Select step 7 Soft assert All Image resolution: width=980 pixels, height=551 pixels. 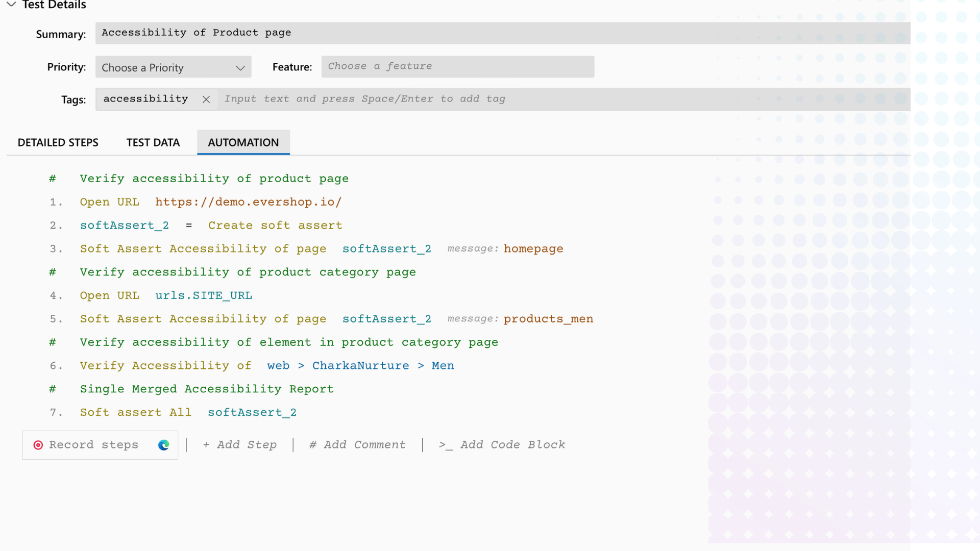point(135,412)
